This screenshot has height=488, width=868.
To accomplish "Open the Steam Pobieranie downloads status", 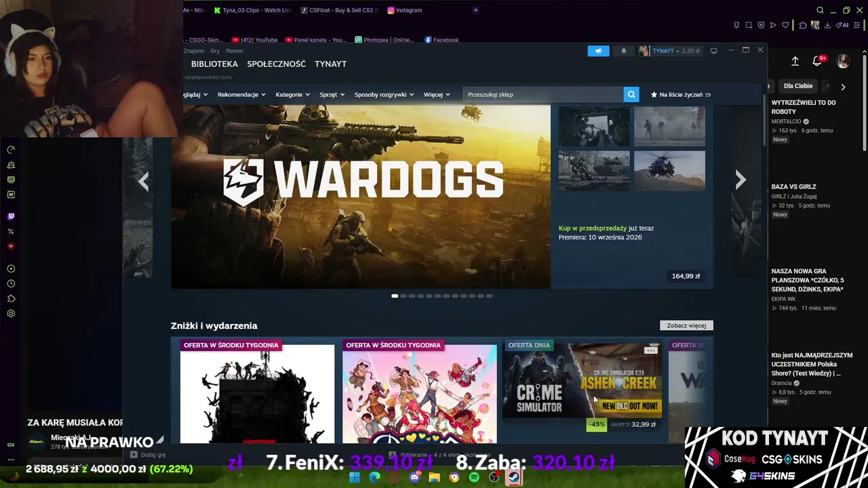I will pyautogui.click(x=440, y=455).
